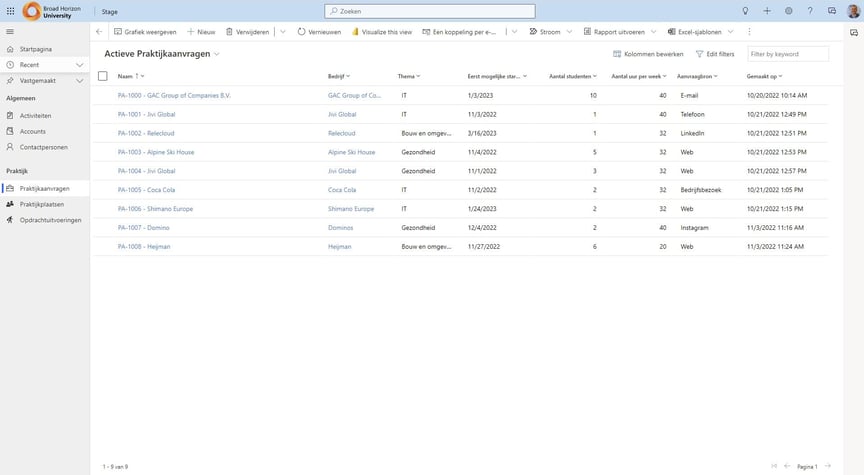Viewport: 864px width, 475px height.
Task: Select all rows checkbox in header
Action: (x=102, y=76)
